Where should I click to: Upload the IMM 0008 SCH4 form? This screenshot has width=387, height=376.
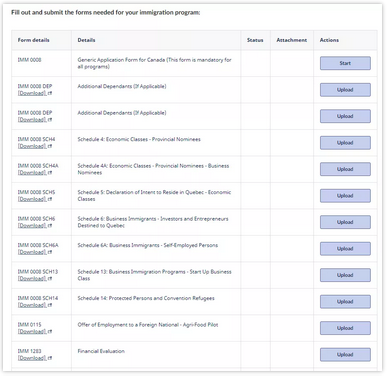point(345,143)
